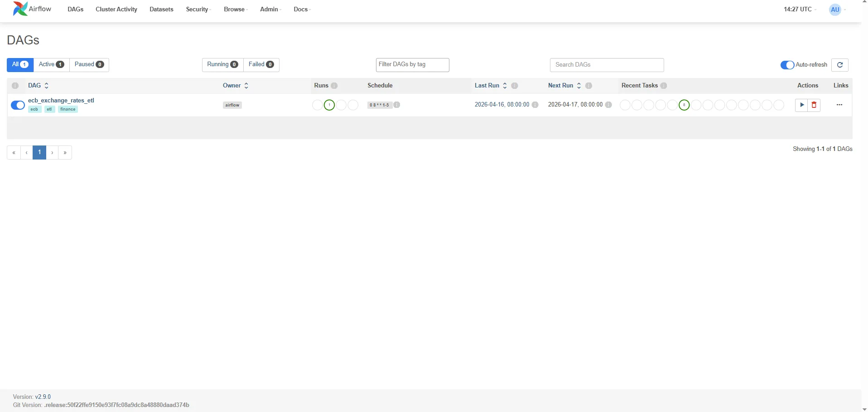This screenshot has width=868, height=412.
Task: Open the AU user account menu
Action: (x=836, y=9)
